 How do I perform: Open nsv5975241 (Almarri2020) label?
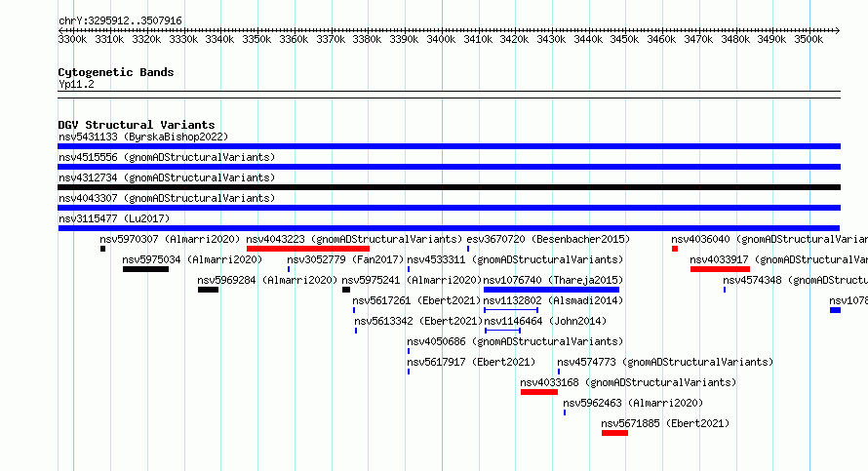click(x=412, y=280)
